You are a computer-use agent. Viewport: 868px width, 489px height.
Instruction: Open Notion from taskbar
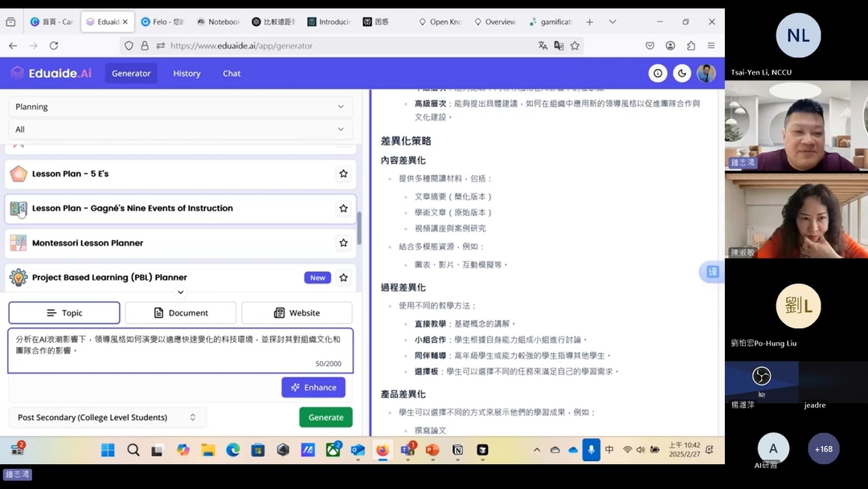pos(458,450)
